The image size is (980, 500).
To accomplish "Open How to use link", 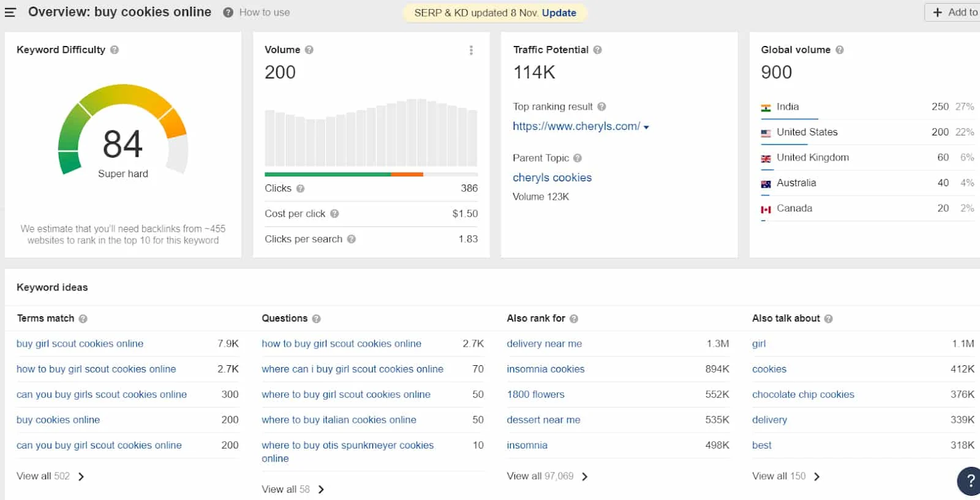I will pos(265,12).
